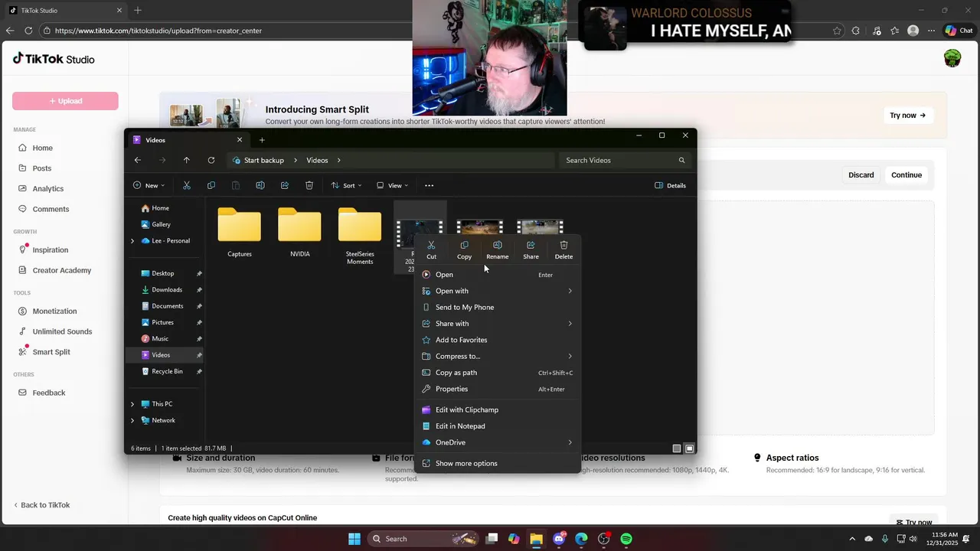Open Music in quick access
Viewport: 980px width, 551px height.
[160, 338]
